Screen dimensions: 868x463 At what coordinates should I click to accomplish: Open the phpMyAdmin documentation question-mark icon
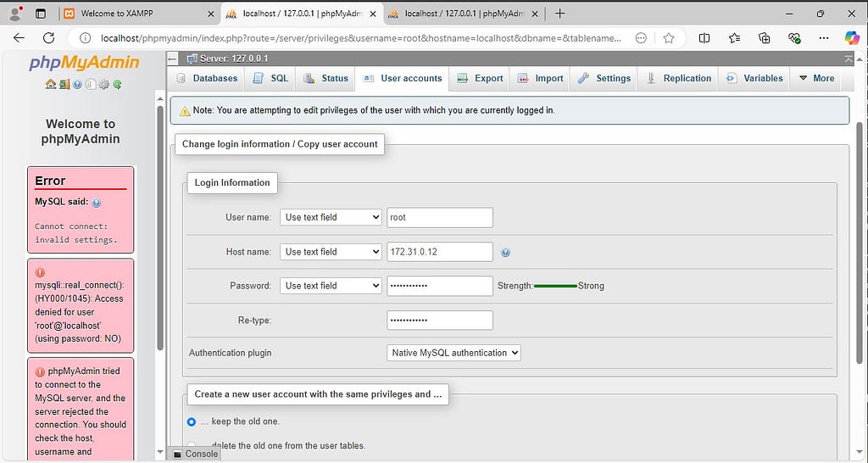77,84
